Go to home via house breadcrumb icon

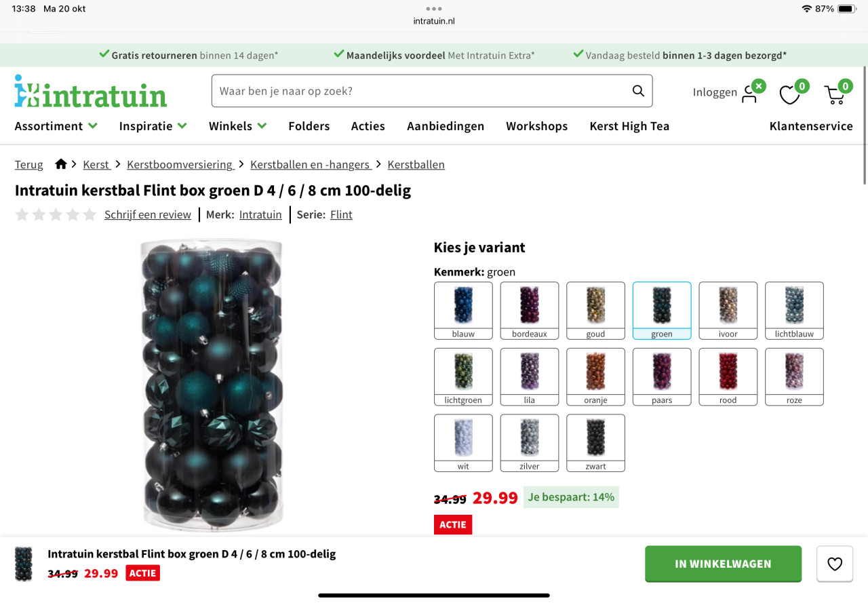61,164
